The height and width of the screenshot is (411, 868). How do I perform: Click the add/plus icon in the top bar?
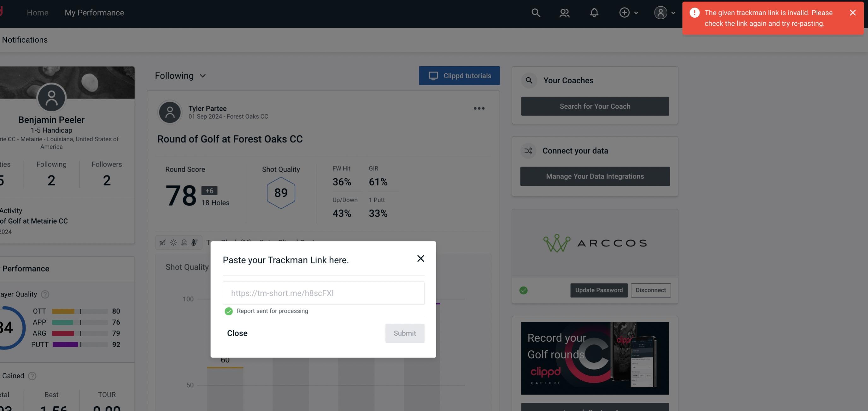(x=625, y=12)
